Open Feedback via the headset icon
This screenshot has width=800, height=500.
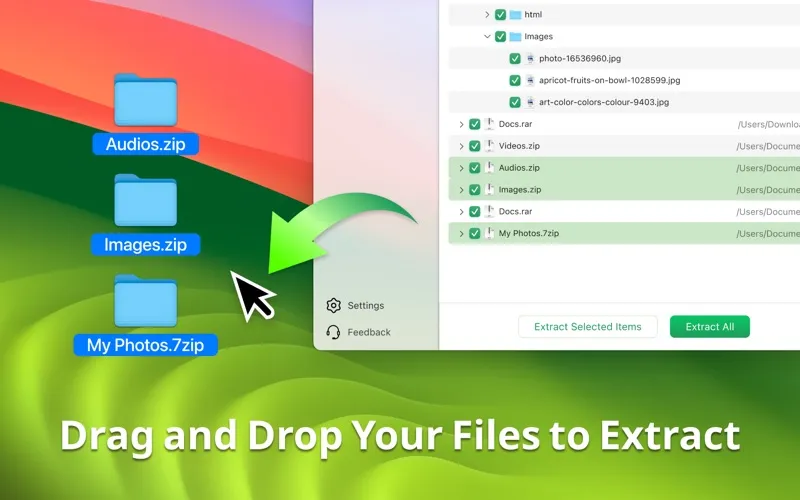[333, 332]
